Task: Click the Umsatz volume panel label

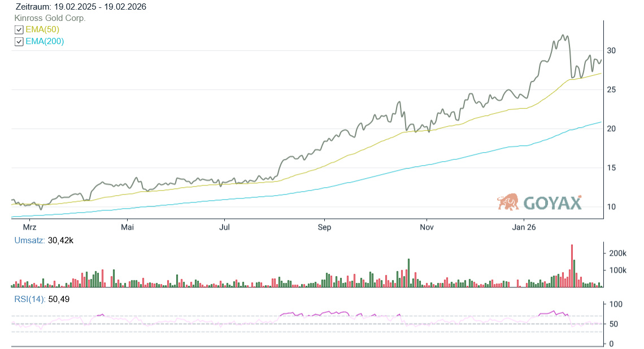Action: 30,240
